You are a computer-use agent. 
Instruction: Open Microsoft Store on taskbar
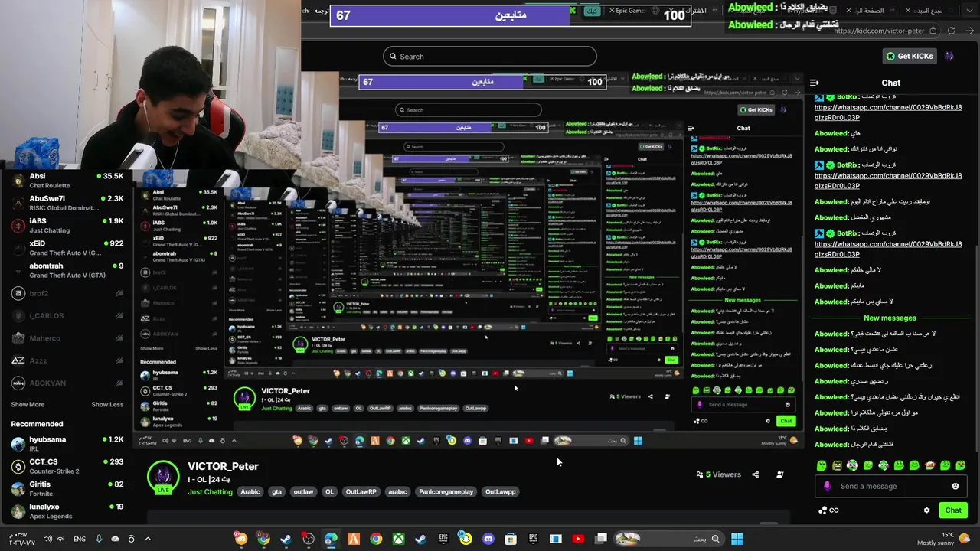(511, 539)
